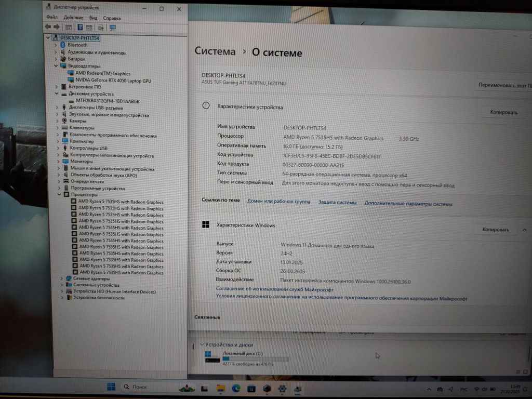This screenshot has height=399, width=532.
Task: Click the Help icon in Device Manager toolbar
Action: (x=81, y=27)
